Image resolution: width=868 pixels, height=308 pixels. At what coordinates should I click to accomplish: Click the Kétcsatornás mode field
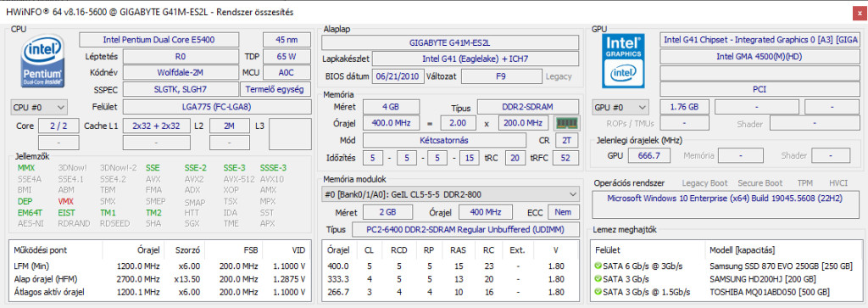click(444, 140)
